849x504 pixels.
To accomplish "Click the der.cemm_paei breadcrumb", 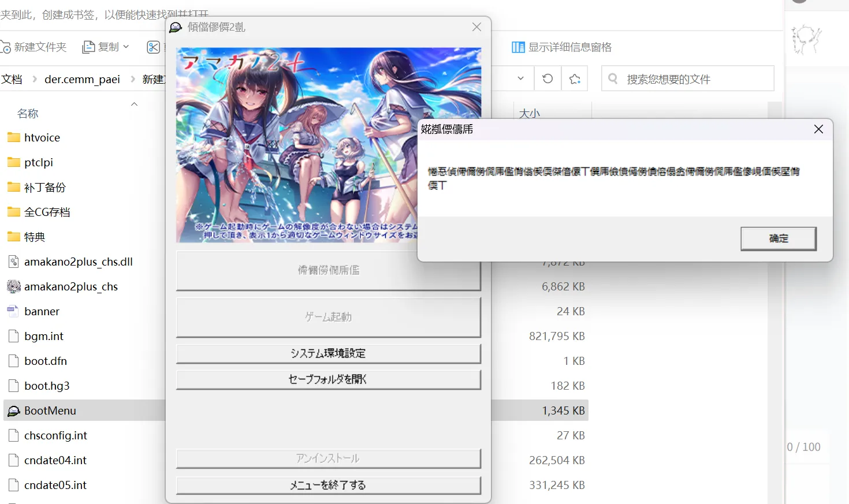I will 82,79.
